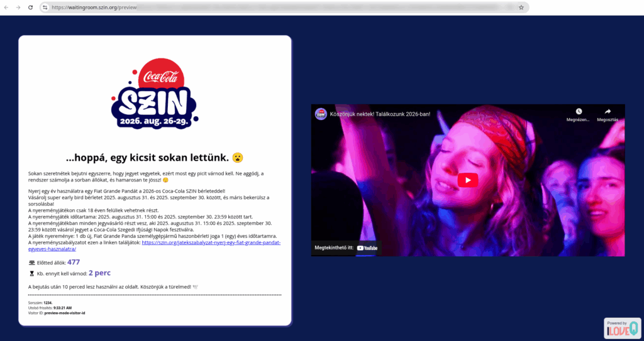
Task: Open site information icon in address bar
Action: (x=45, y=7)
